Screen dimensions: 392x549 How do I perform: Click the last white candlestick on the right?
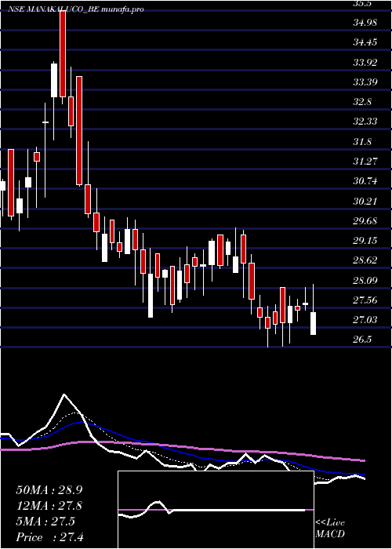pos(314,323)
